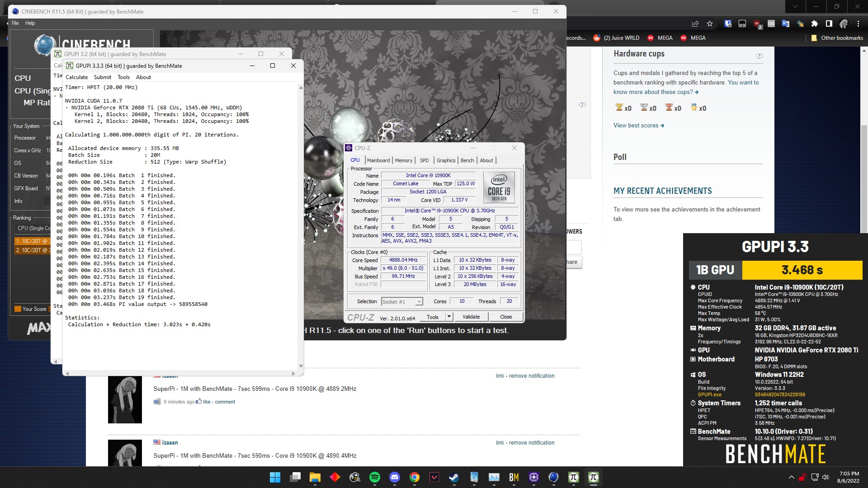Open Calculate menu in GPUPI 3.3.3
Screen dimensions: 868x488
[x=77, y=77]
